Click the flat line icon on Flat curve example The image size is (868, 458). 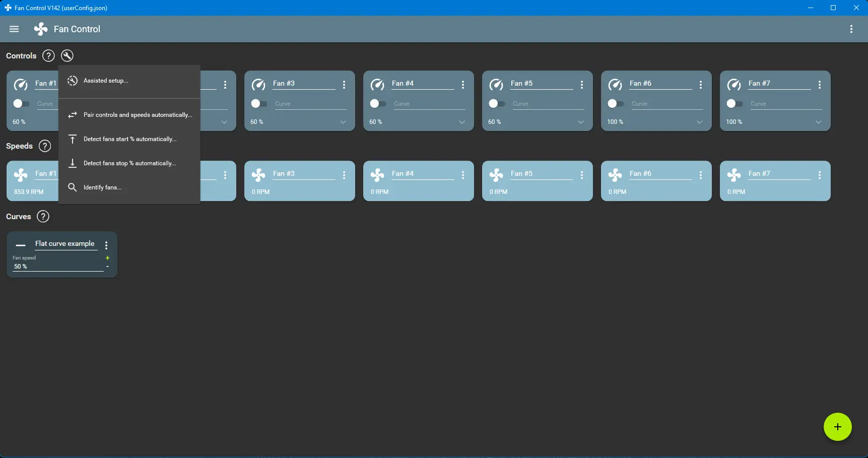21,245
